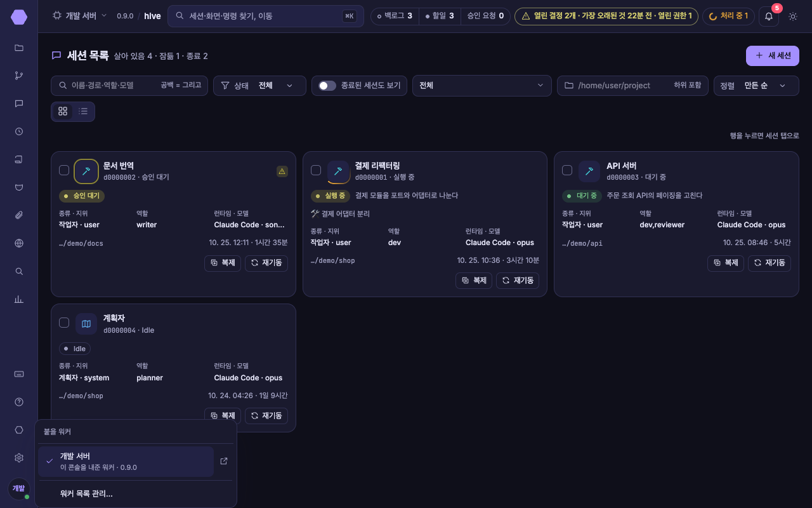The image size is (812, 508).
Task: Expand the 개발 서버 selector in top bar
Action: pos(80,16)
